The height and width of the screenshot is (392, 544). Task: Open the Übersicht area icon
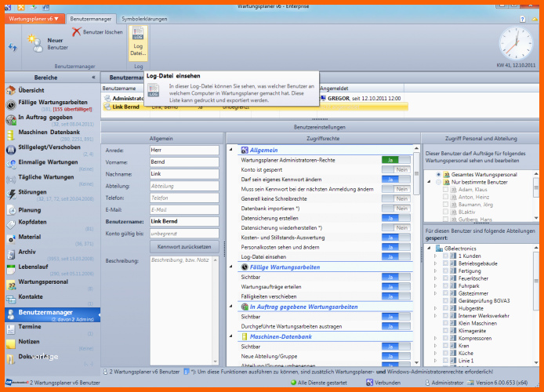11,90
